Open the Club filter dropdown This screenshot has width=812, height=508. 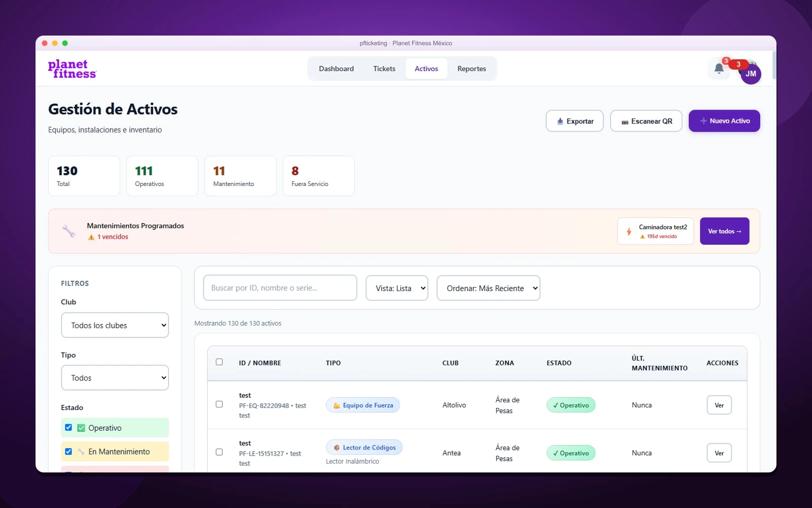115,325
